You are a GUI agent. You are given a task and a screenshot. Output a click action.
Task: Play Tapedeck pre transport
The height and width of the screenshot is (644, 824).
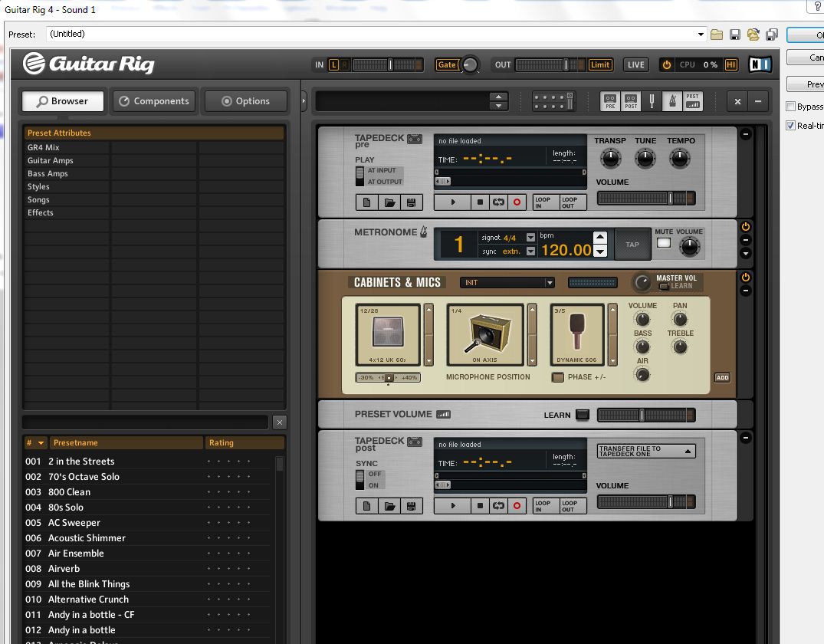452,202
